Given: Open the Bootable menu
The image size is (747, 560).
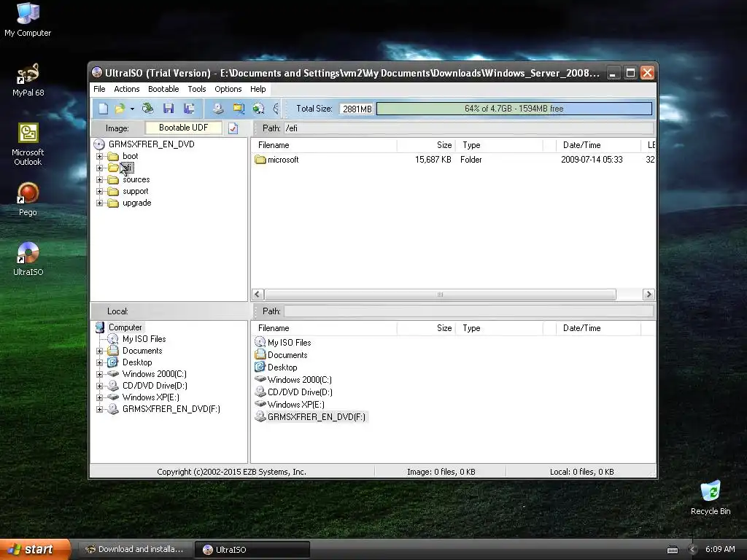Looking at the screenshot, I should 163,89.
